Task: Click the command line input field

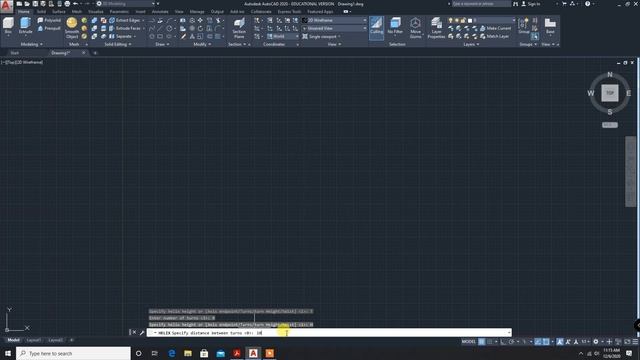Action: pos(329,333)
